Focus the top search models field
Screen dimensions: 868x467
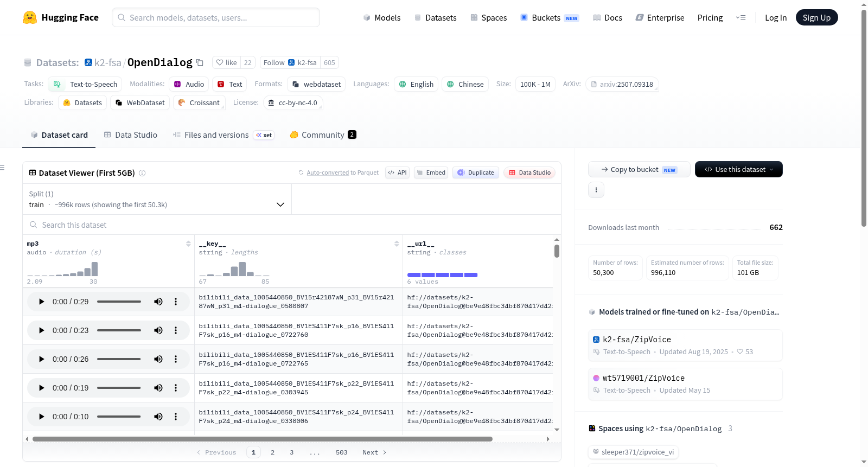(x=216, y=17)
